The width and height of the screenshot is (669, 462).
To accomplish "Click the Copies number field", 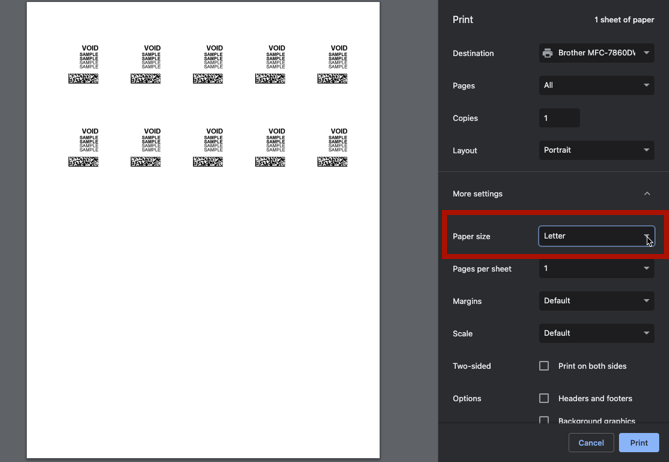I will click(x=559, y=118).
